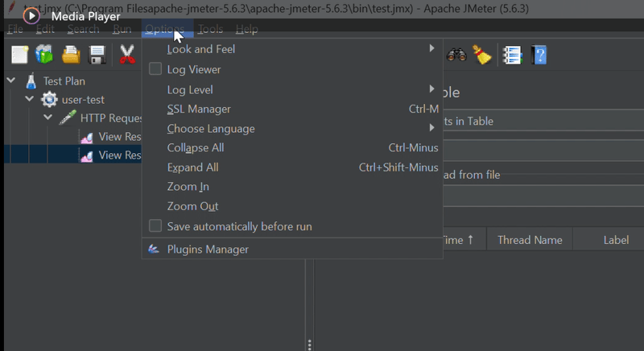
Task: Click the Plugins Manager feather icon
Action: tap(154, 249)
